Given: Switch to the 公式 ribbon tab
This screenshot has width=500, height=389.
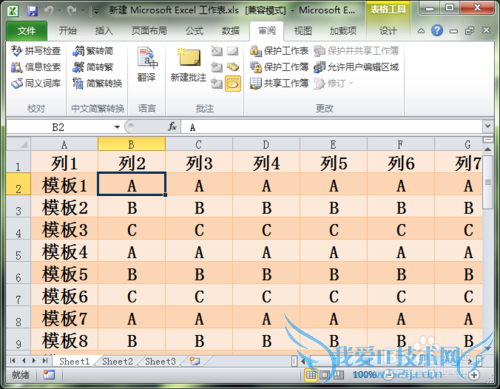Looking at the screenshot, I should coord(194,31).
